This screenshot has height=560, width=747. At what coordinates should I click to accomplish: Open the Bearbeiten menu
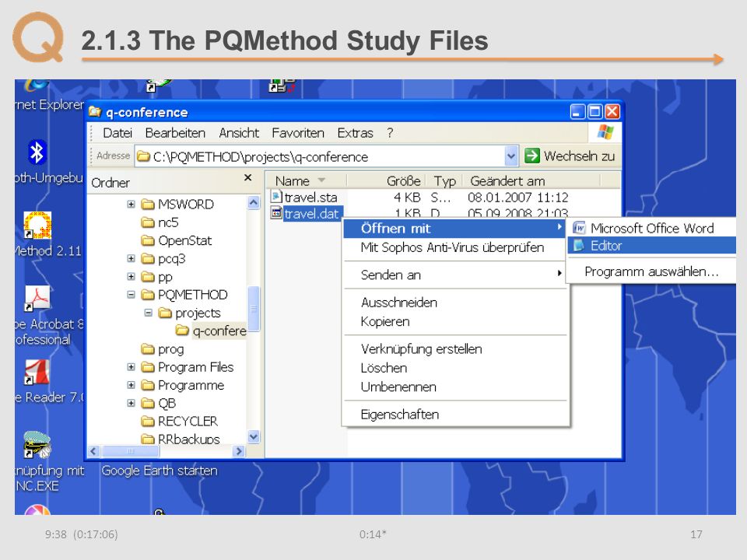coord(175,133)
